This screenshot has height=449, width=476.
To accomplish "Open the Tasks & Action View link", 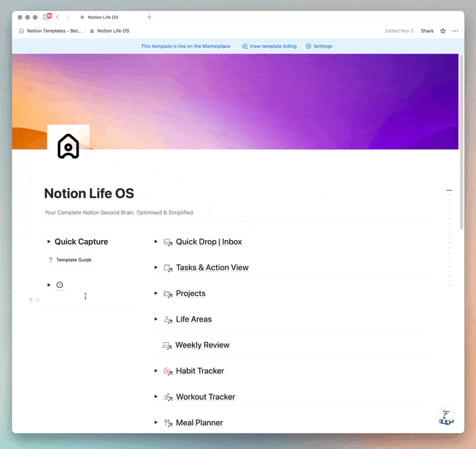I will click(212, 267).
